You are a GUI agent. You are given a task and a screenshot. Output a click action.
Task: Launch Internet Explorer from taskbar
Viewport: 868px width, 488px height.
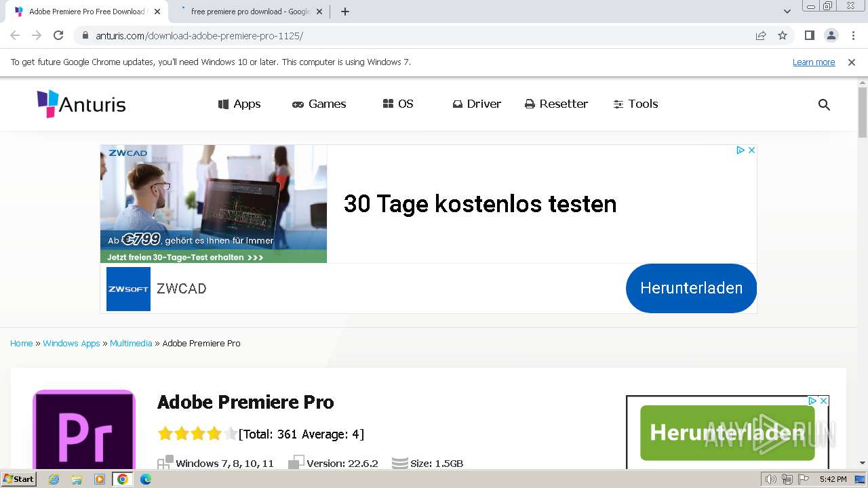[54, 479]
